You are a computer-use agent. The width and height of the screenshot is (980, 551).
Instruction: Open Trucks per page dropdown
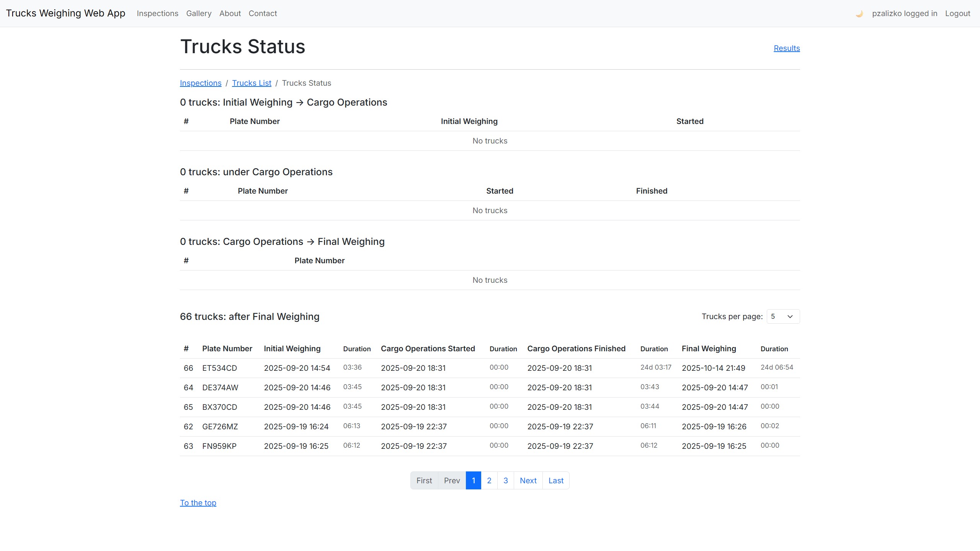click(783, 316)
